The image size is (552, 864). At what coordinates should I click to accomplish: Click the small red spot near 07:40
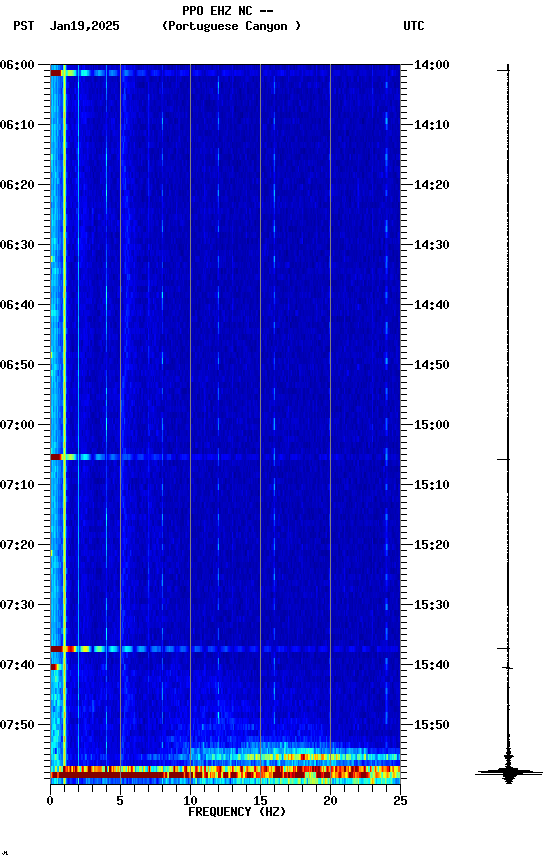coord(53,667)
